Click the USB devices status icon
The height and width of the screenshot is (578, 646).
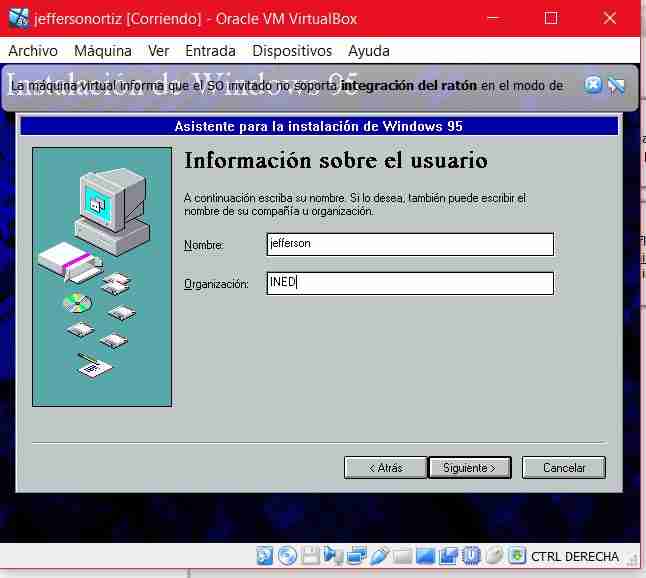pyautogui.click(x=379, y=556)
